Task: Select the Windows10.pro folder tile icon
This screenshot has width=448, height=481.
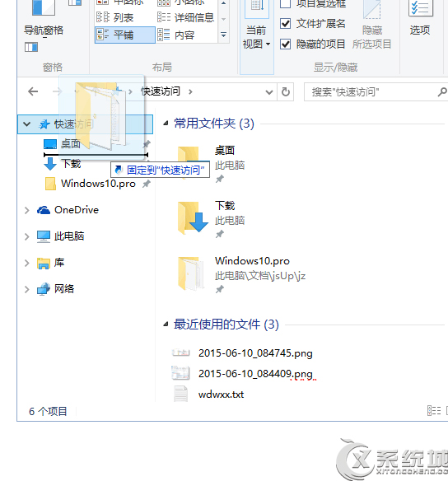Action: coord(191,273)
